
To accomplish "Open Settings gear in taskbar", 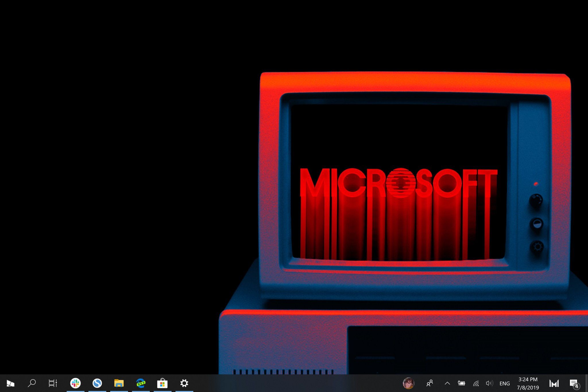I will (x=184, y=383).
